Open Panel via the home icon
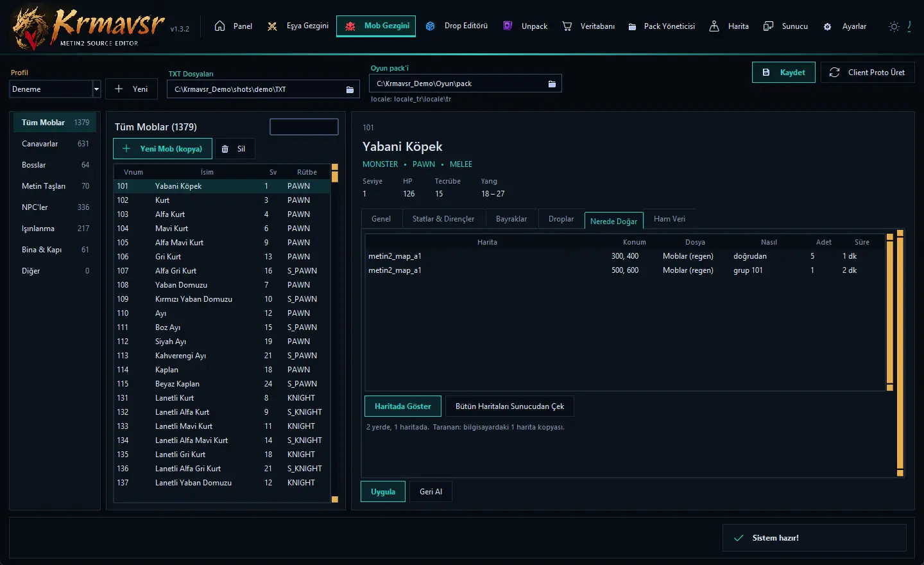 (x=220, y=26)
